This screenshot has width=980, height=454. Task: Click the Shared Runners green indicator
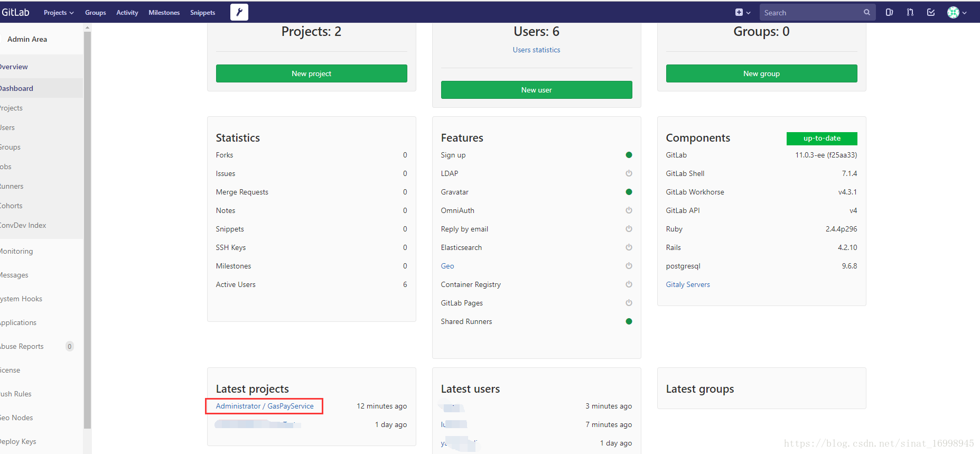(629, 321)
